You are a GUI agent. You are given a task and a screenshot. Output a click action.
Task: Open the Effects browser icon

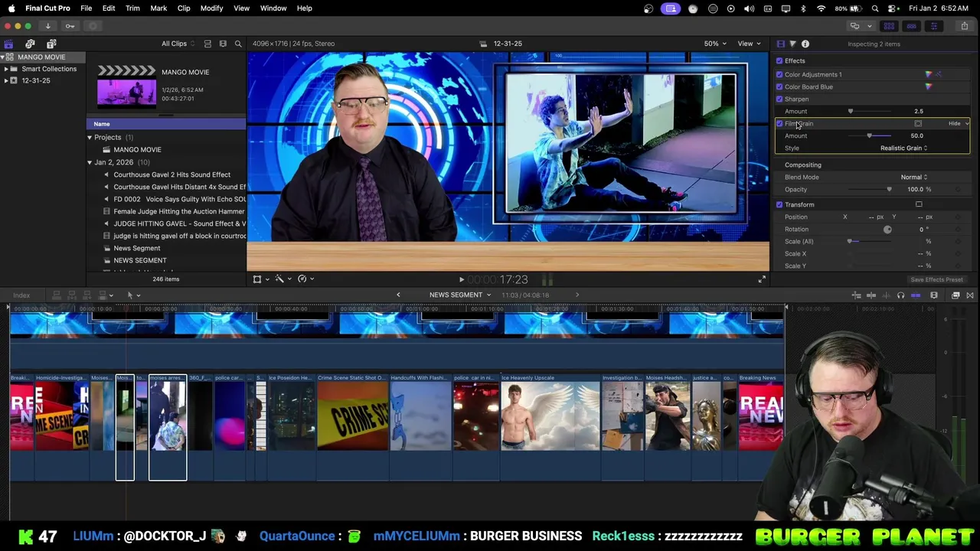[x=955, y=295]
